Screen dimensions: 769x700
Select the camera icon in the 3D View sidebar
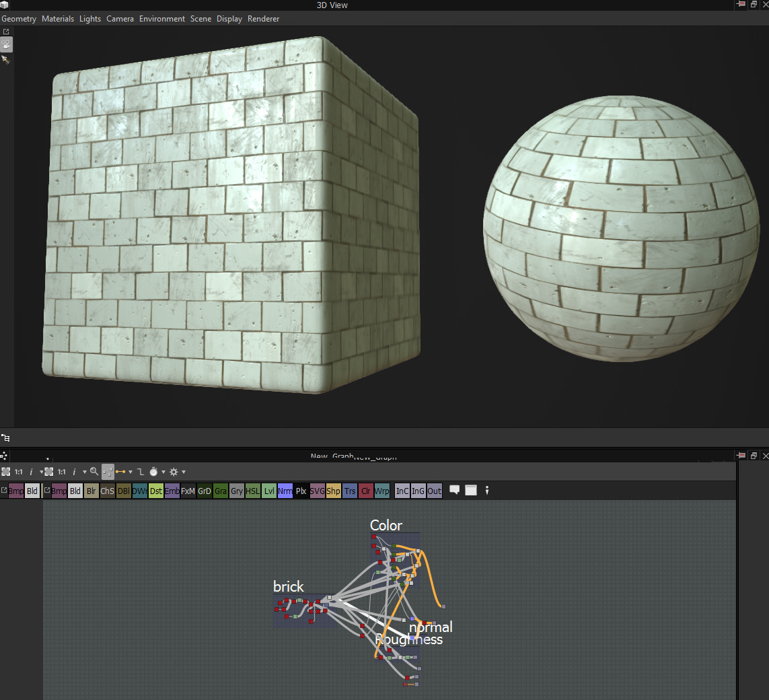(6, 45)
